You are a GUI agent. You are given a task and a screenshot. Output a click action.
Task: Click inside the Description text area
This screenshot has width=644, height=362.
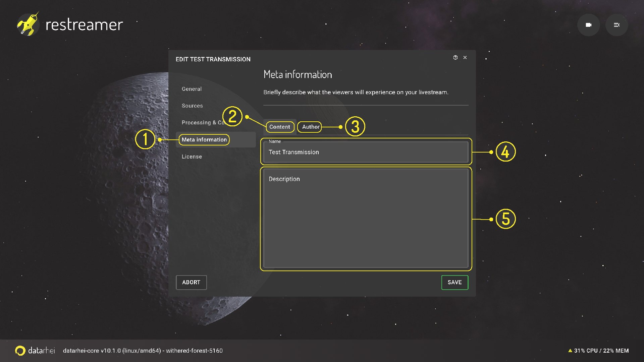click(x=365, y=218)
